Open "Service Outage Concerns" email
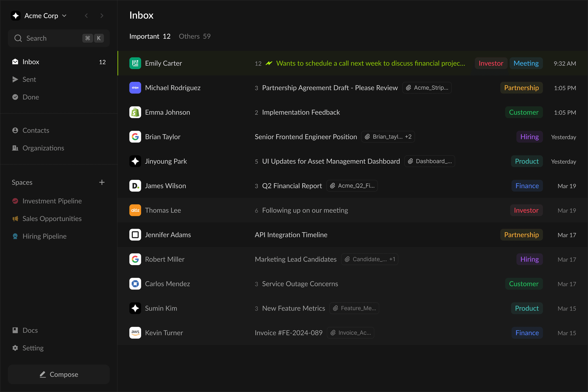Image resolution: width=588 pixels, height=392 pixels. (300, 284)
